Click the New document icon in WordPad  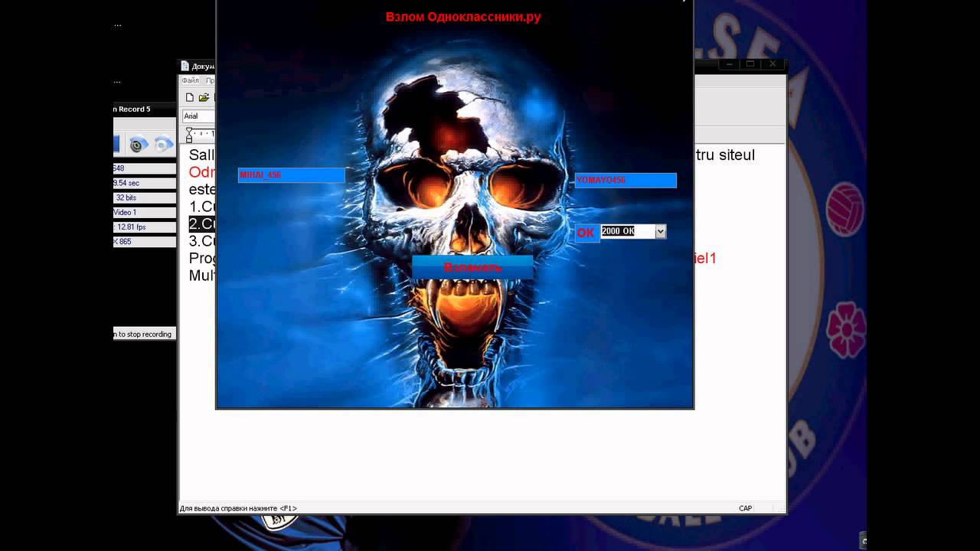click(x=190, y=97)
